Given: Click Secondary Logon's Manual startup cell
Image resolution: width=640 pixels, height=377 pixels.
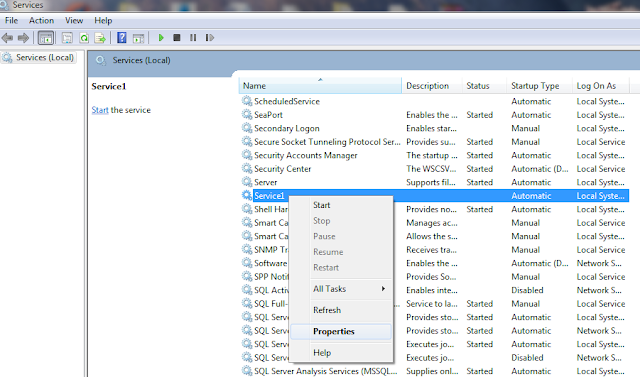Looking at the screenshot, I should pyautogui.click(x=525, y=128).
